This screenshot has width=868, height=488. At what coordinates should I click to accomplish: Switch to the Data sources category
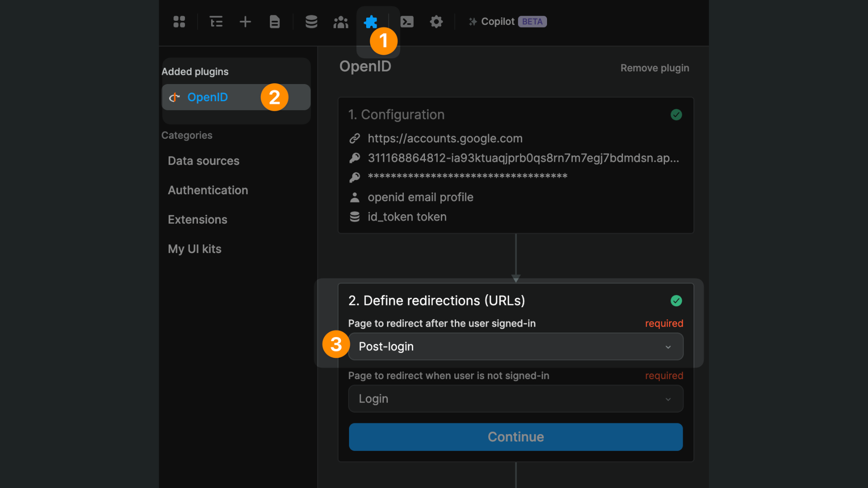pyautogui.click(x=203, y=160)
